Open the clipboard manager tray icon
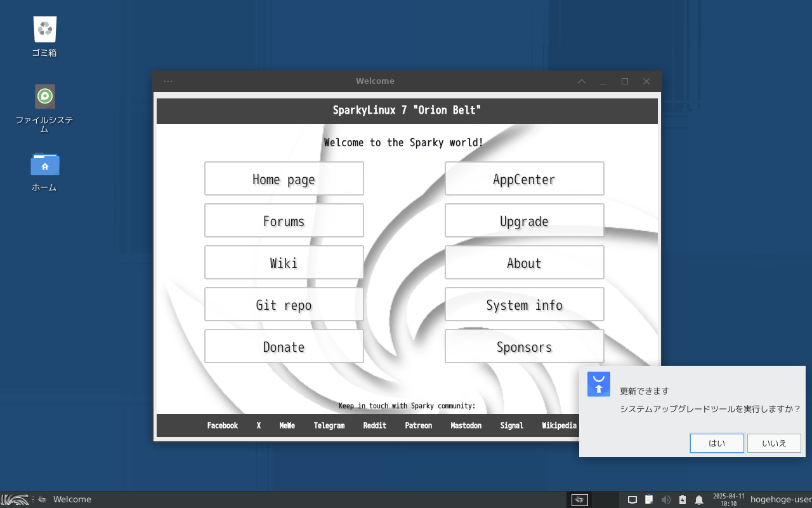This screenshot has width=812, height=508. click(649, 500)
